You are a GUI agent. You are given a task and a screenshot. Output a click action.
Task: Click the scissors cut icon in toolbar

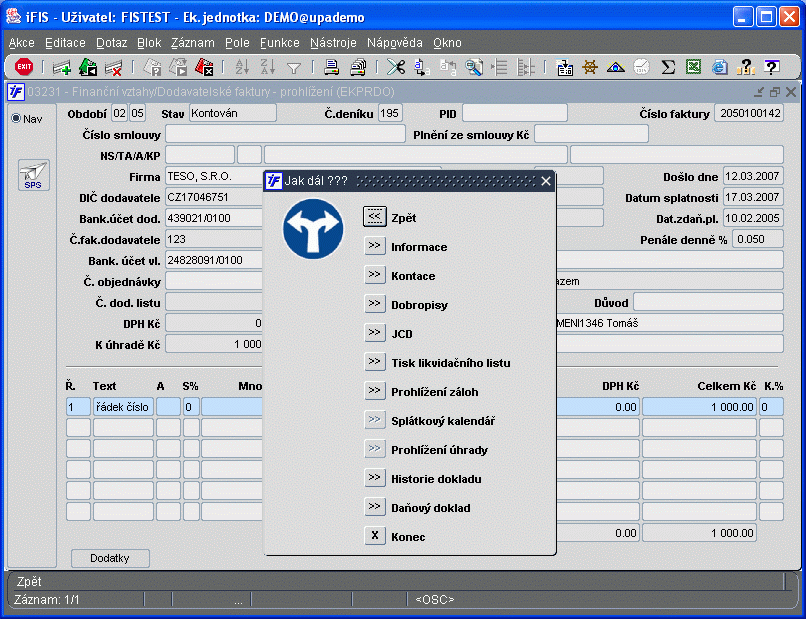pyautogui.click(x=396, y=67)
